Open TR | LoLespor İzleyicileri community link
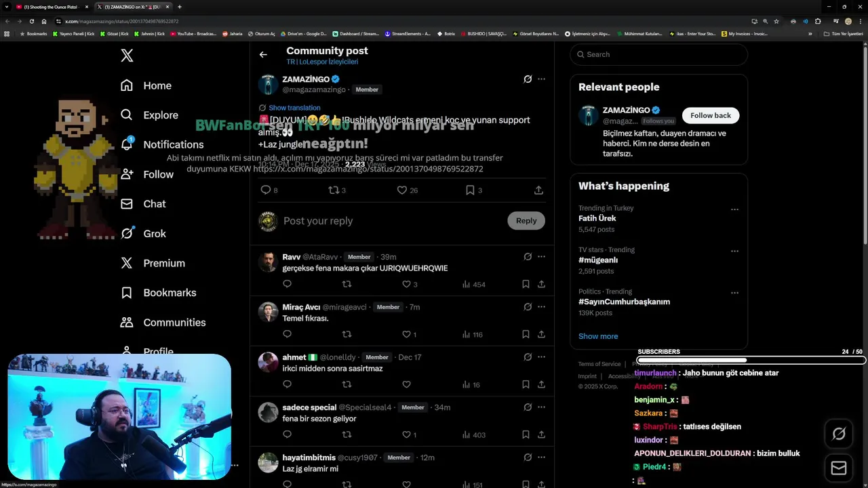The image size is (868, 488). (x=322, y=62)
